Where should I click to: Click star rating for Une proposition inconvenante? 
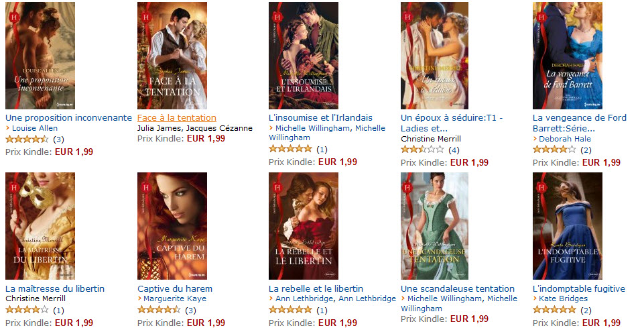click(27, 140)
